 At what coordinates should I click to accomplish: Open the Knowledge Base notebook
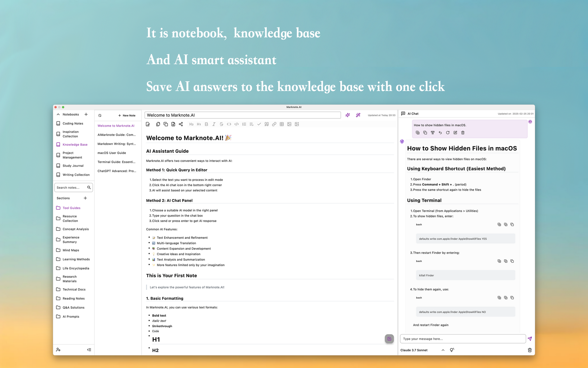[x=75, y=144]
